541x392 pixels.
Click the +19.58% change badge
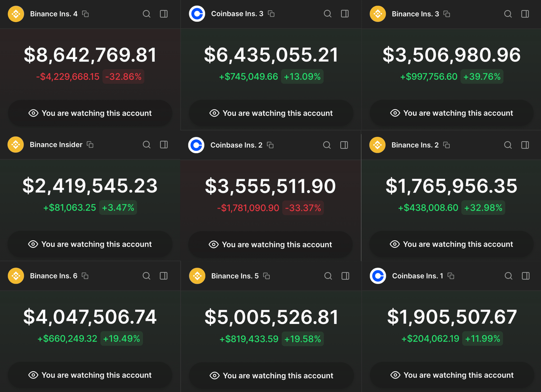[x=303, y=339]
